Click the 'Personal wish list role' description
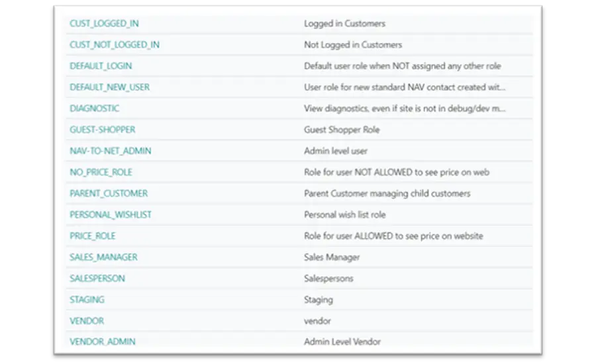This screenshot has height=364, width=596. (x=345, y=215)
